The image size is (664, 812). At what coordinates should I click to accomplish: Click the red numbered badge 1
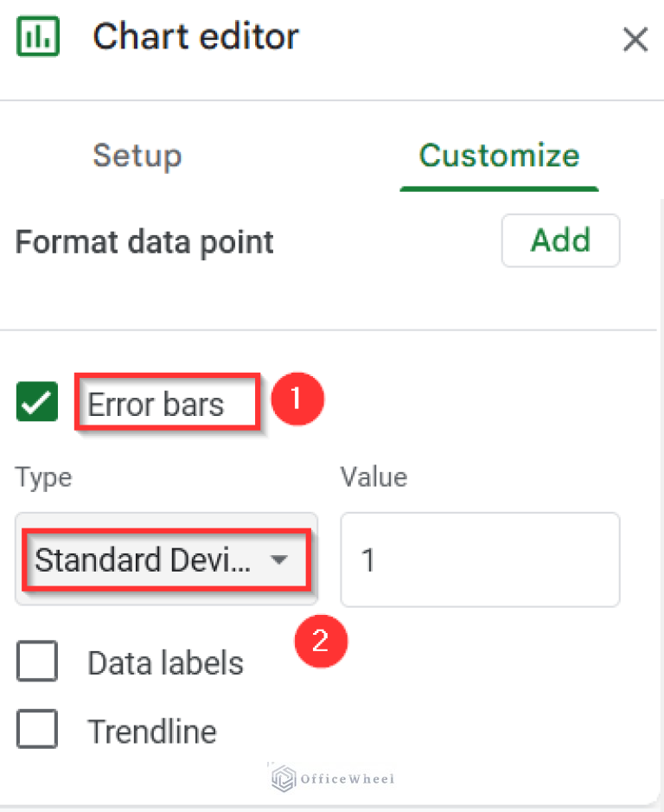coord(297,399)
